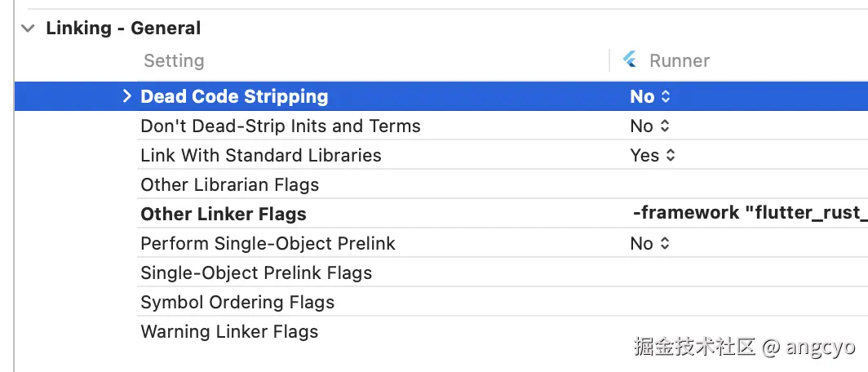Select the Link With Standard Libraries label

[261, 156]
